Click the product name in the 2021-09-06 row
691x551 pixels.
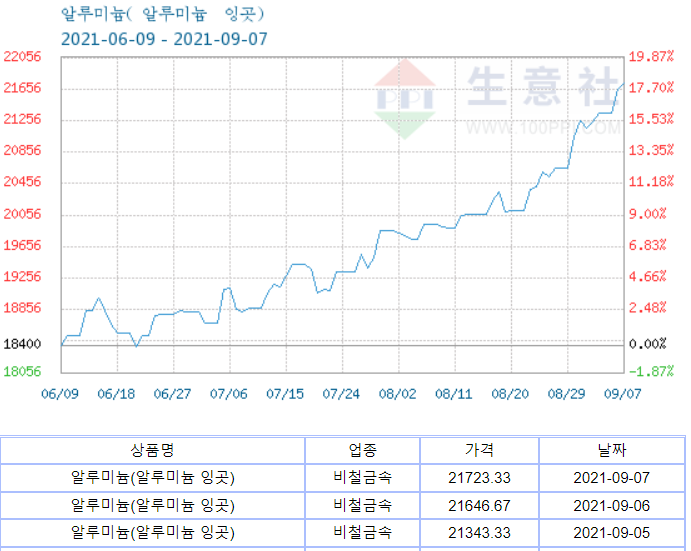(x=152, y=506)
